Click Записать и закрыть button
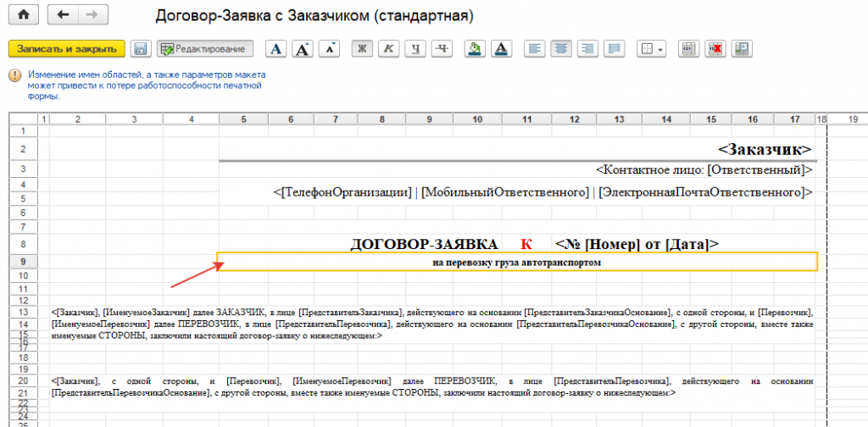The height and width of the screenshot is (427, 868). pos(66,48)
